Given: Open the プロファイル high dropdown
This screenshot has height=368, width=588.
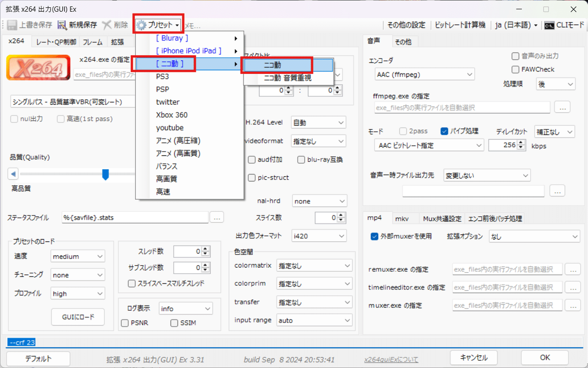Looking at the screenshot, I should pos(78,294).
